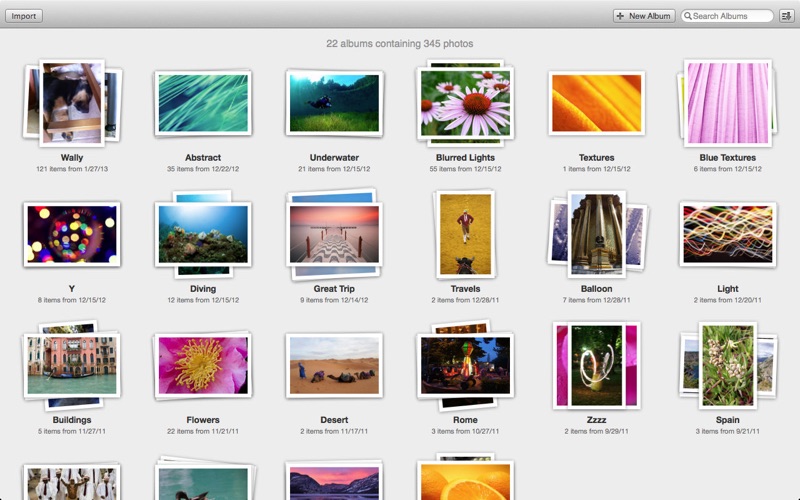Select the Abstract album
Viewport: 800px width, 500px height.
pos(203,103)
